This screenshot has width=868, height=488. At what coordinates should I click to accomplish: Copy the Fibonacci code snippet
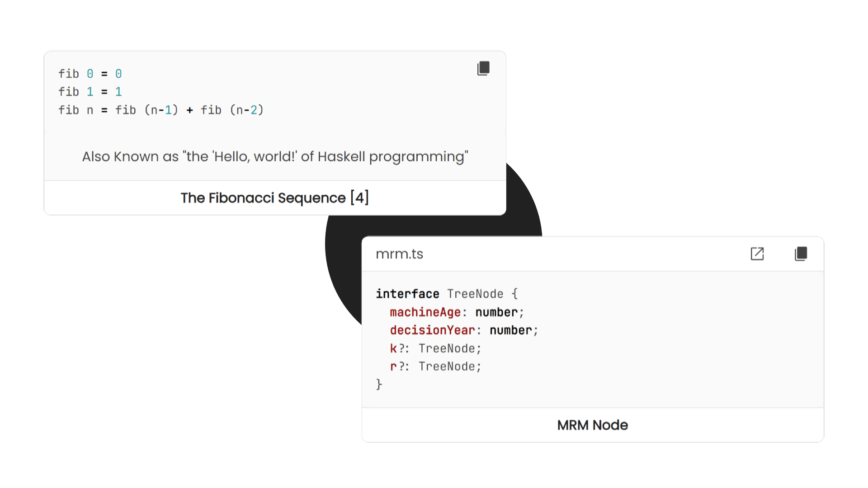pyautogui.click(x=483, y=68)
